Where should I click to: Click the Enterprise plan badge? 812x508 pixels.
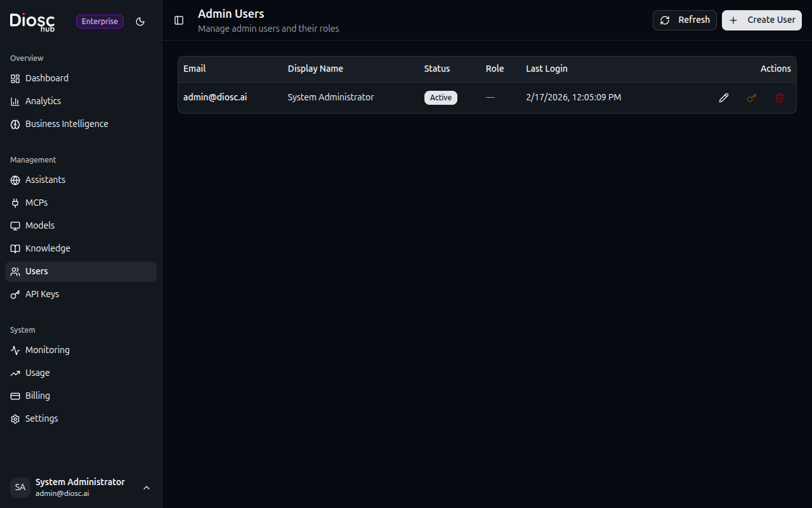point(100,21)
